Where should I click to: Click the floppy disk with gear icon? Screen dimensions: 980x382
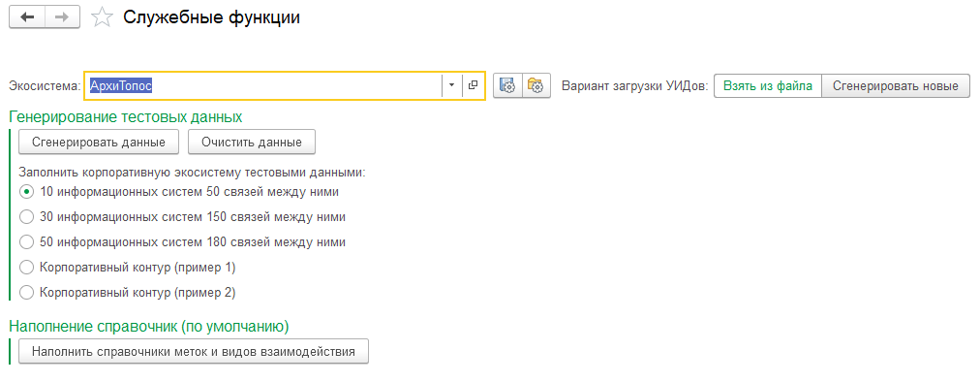pos(507,85)
